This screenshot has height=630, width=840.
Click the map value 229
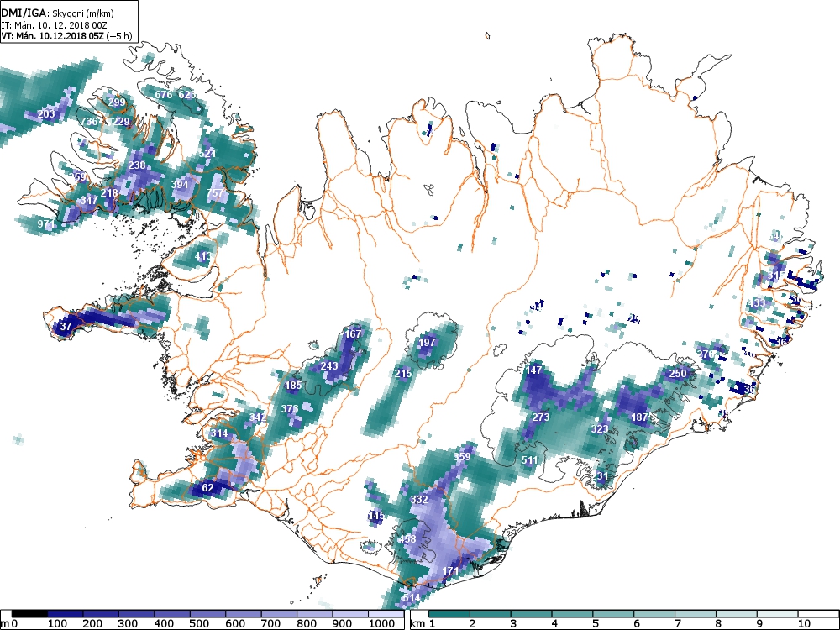121,122
